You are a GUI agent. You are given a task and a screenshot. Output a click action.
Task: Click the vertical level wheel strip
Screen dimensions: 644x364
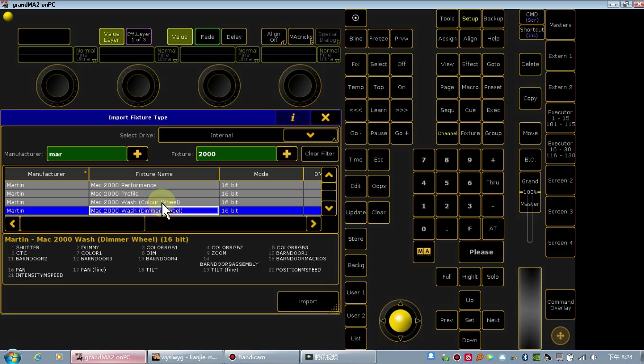tap(530, 309)
